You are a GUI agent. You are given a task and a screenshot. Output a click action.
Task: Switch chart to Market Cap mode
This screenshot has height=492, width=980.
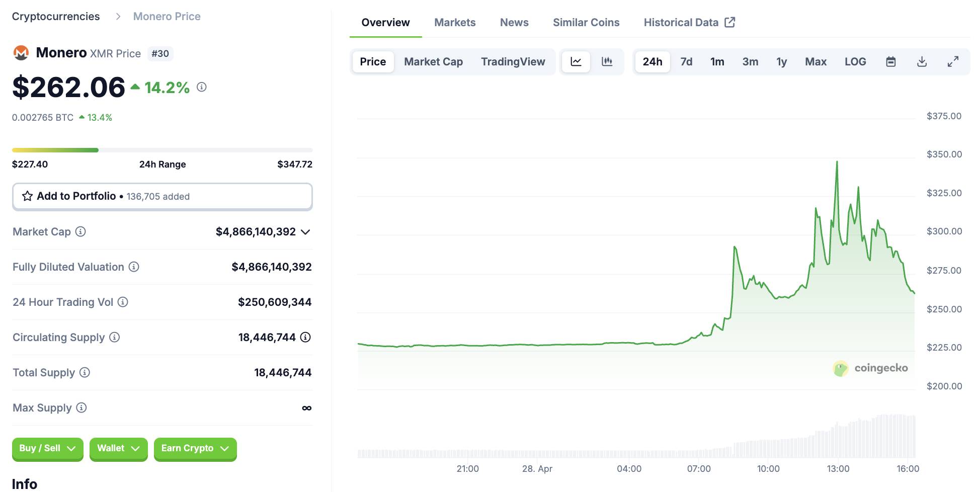click(433, 62)
